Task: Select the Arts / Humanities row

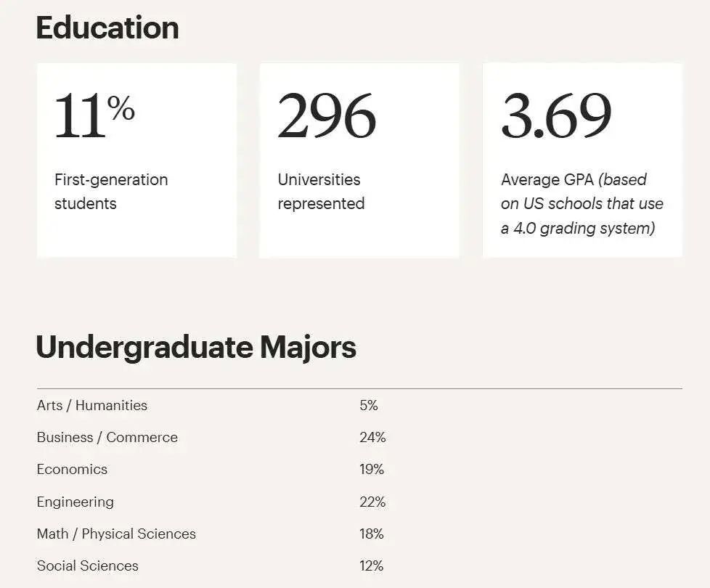Action: pyautogui.click(x=359, y=405)
